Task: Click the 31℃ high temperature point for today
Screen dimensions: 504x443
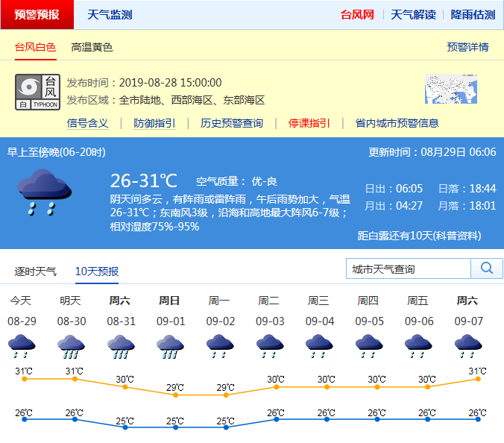Action: coord(25,379)
